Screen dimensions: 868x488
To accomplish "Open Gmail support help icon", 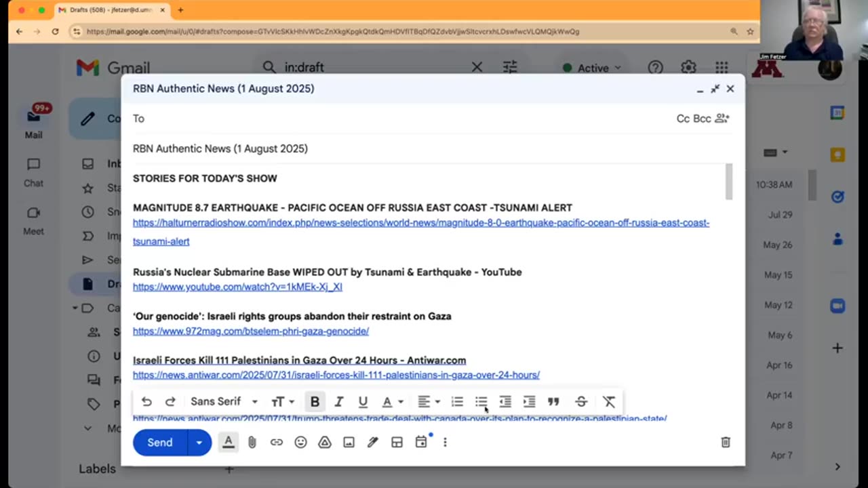I will [x=655, y=68].
